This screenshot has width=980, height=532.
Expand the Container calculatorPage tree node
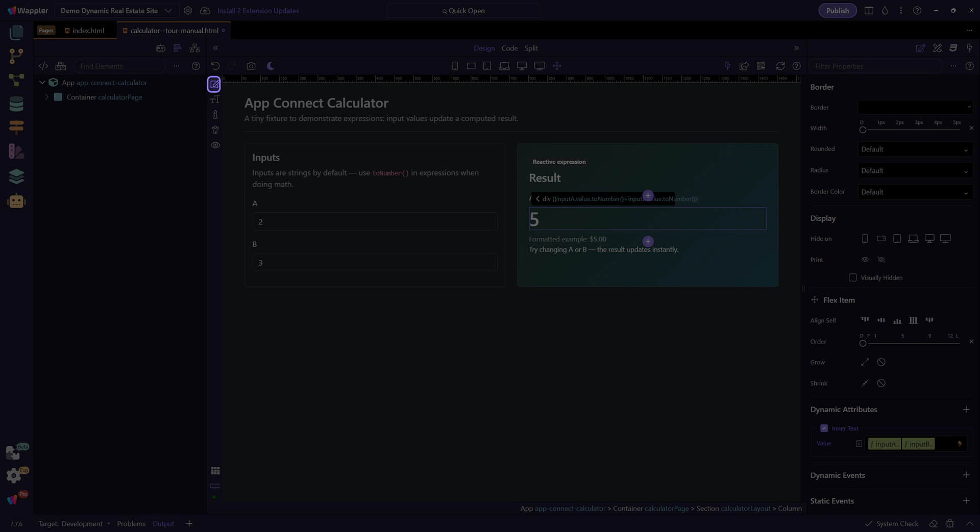pyautogui.click(x=47, y=97)
